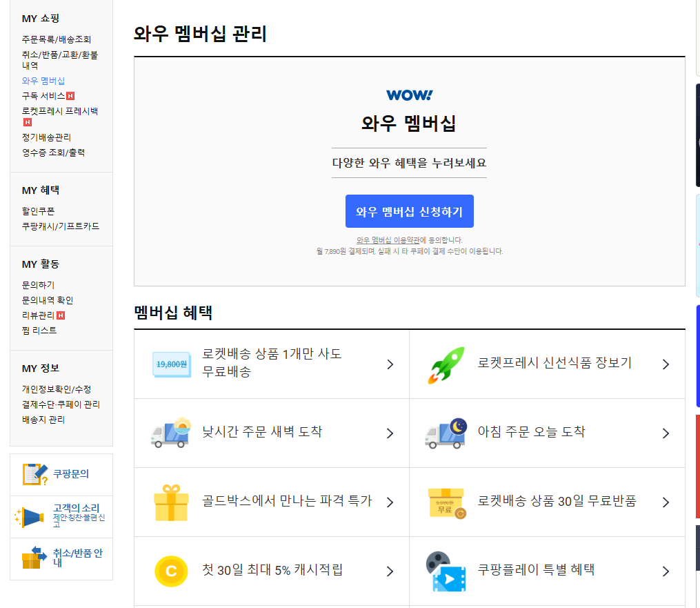Open 개인정보확인/수정 menu item
This screenshot has width=700, height=608.
point(57,389)
